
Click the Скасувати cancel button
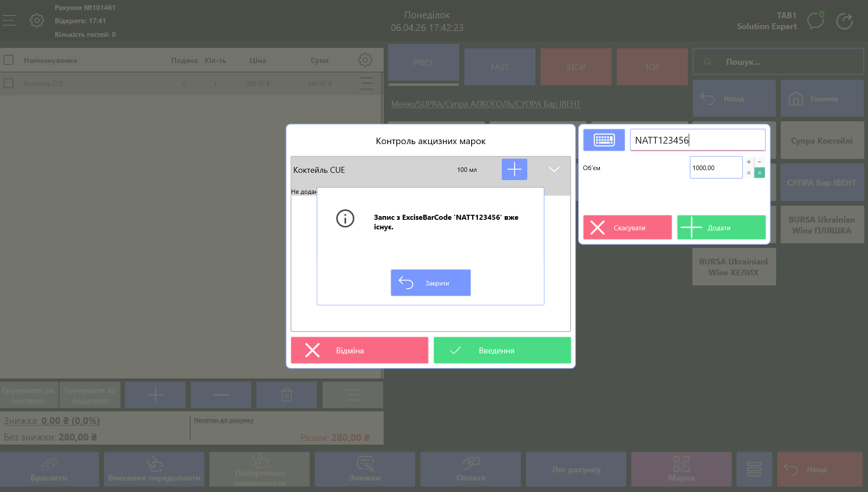(x=627, y=228)
